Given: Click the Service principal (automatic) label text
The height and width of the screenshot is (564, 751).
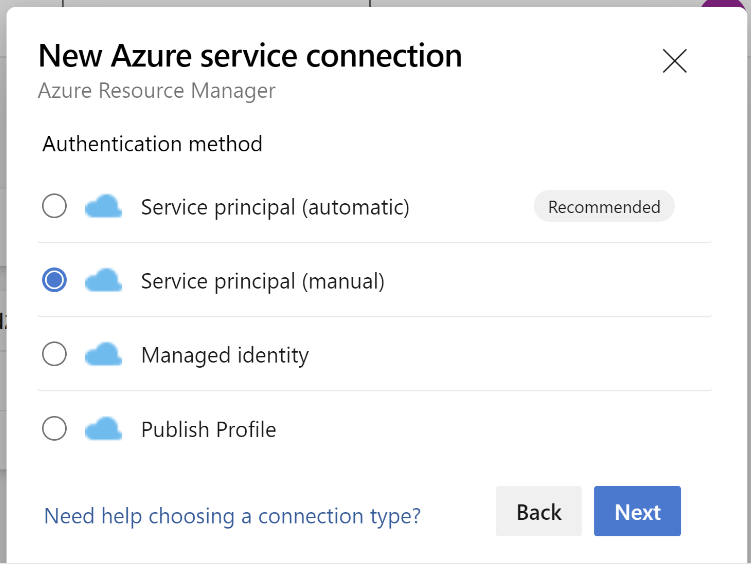Looking at the screenshot, I should point(275,207).
